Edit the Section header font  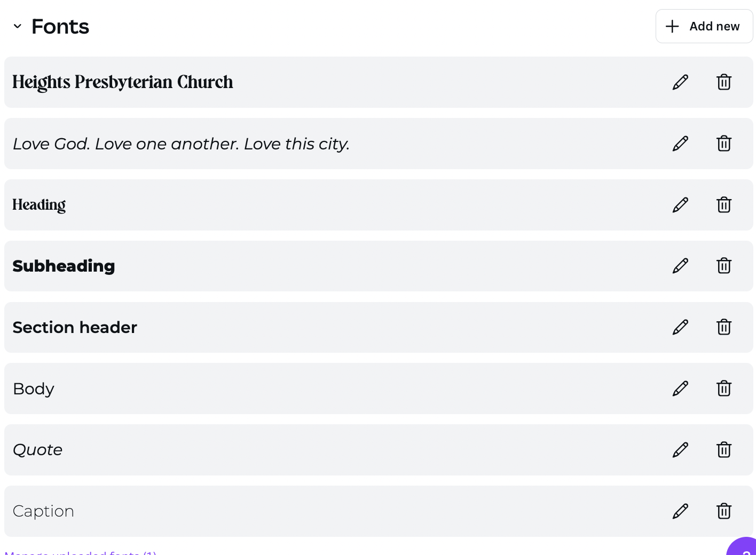(680, 327)
